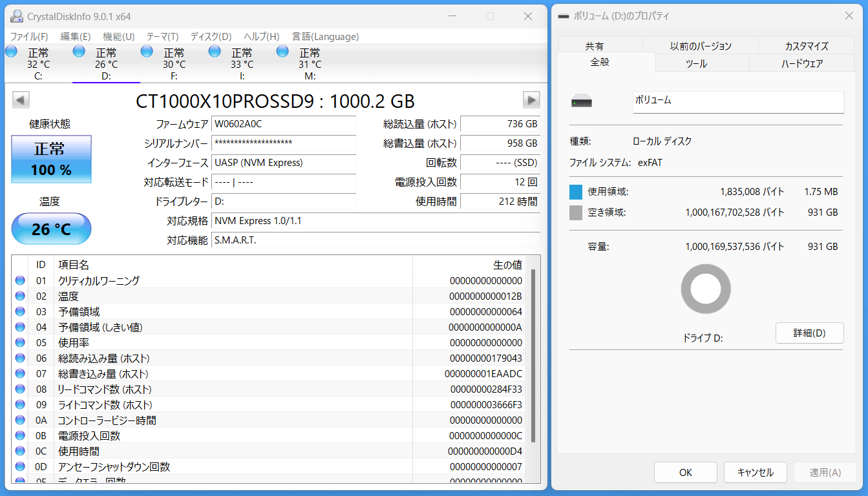This screenshot has height=496, width=868.
Task: Open the 機能(U) menu
Action: click(119, 36)
